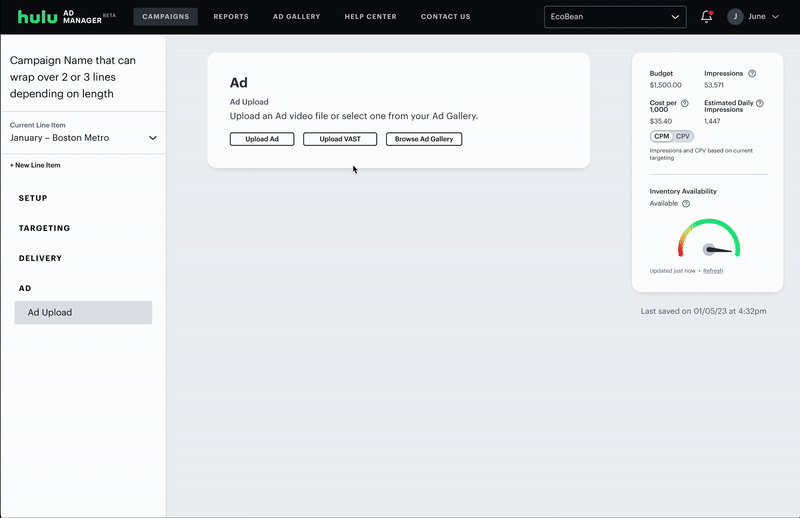Switch pricing toggle to CPV

[683, 136]
